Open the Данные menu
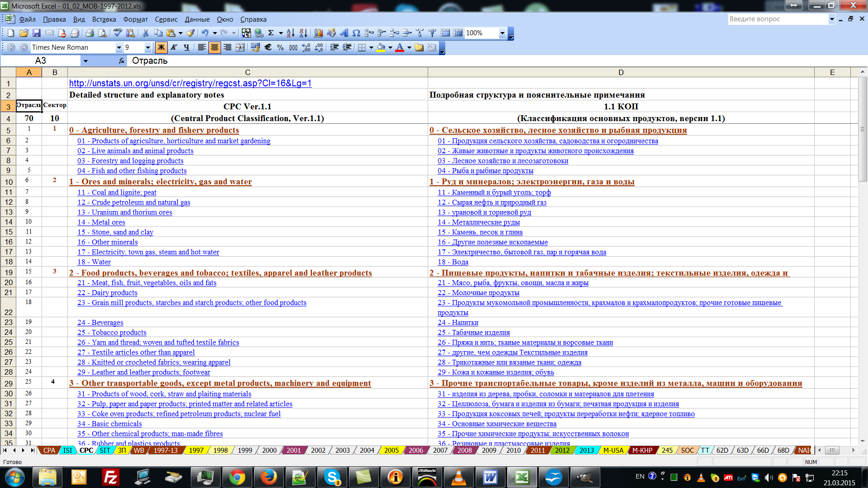The height and width of the screenshot is (488, 868). point(197,19)
